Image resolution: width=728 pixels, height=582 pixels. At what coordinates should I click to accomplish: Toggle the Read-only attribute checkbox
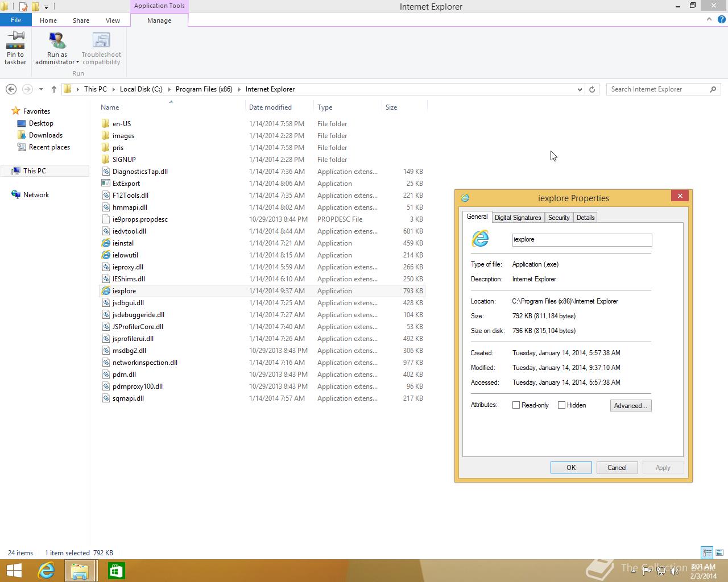tap(516, 405)
